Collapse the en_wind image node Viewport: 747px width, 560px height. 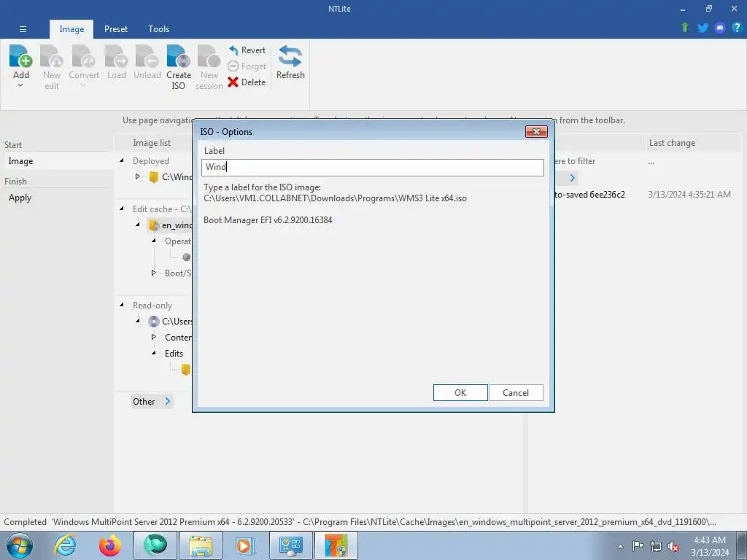(138, 225)
